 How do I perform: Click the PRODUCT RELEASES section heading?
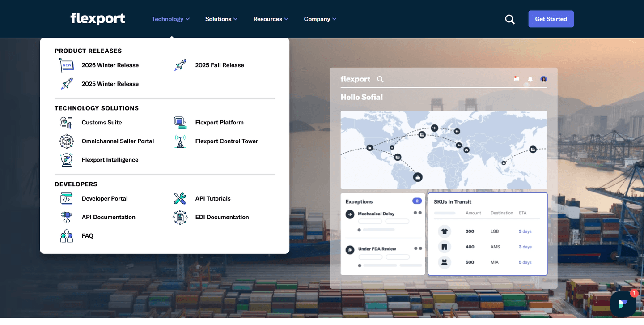[x=88, y=51]
